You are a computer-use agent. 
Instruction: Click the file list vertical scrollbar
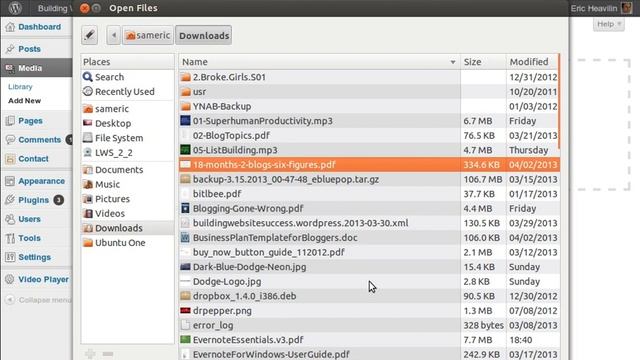559,102
